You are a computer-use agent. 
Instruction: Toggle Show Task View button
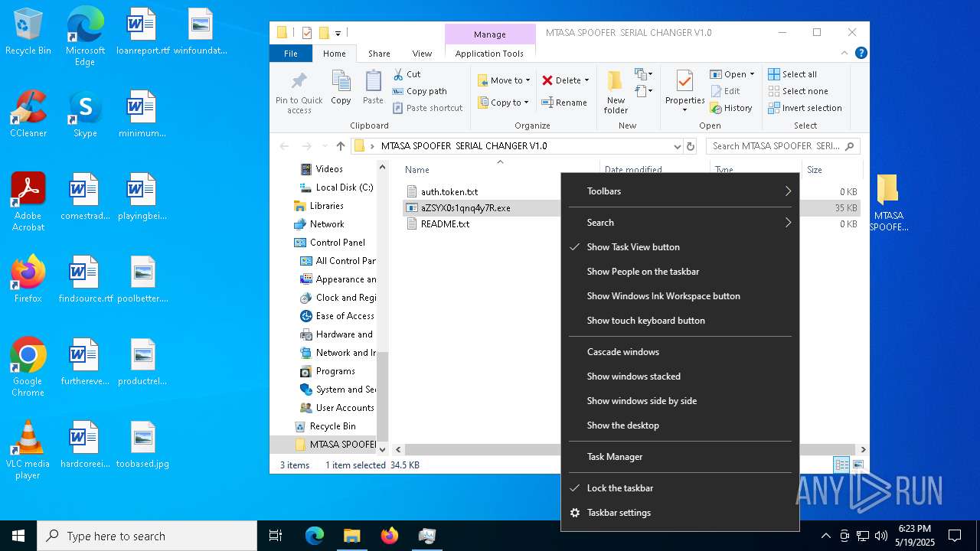point(680,247)
